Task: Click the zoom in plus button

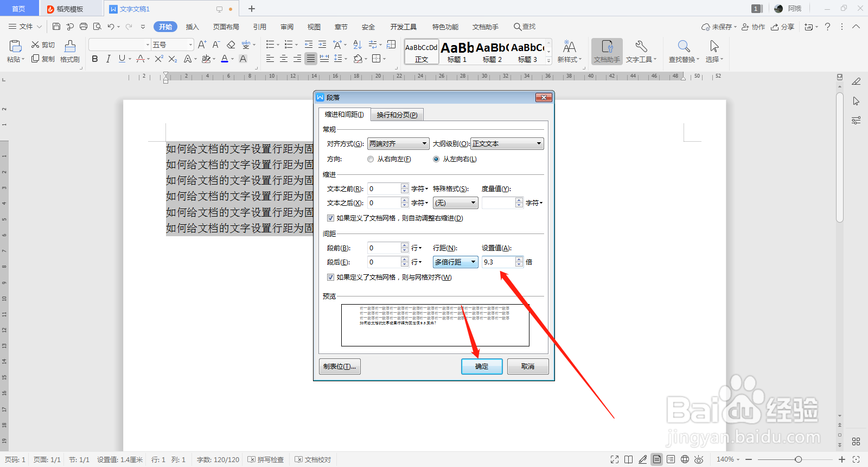Action: (x=842, y=459)
